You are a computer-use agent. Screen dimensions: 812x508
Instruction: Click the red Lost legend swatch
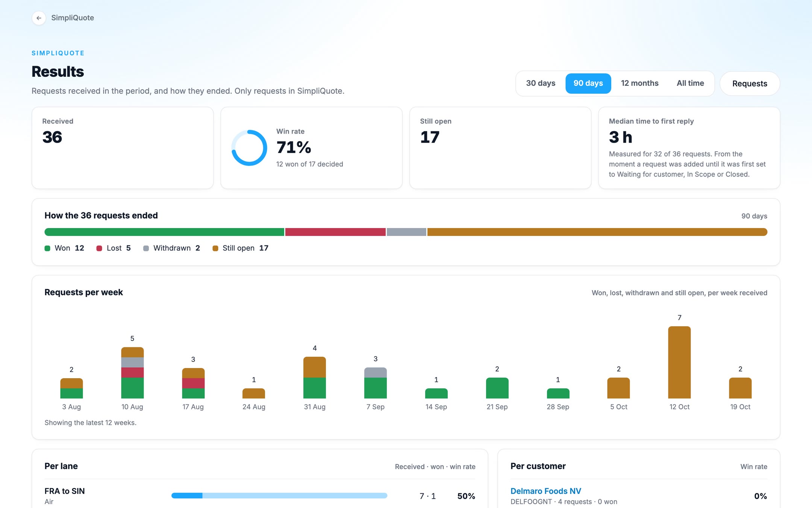(99, 248)
